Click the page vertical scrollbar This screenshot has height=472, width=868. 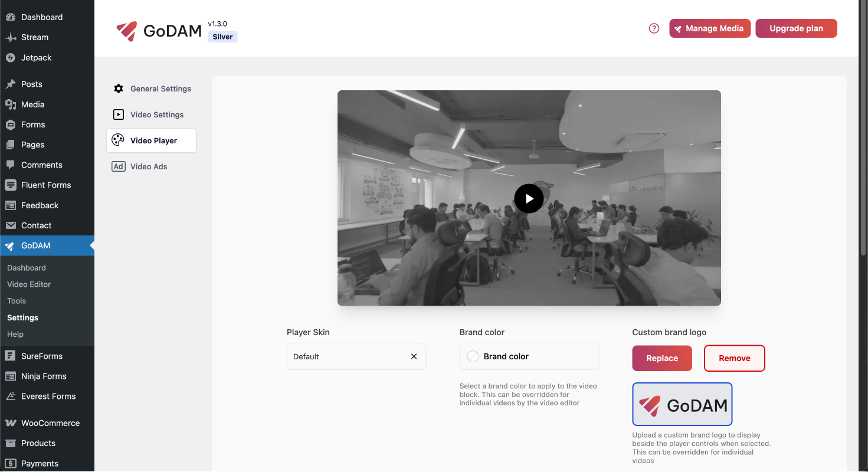click(x=864, y=127)
